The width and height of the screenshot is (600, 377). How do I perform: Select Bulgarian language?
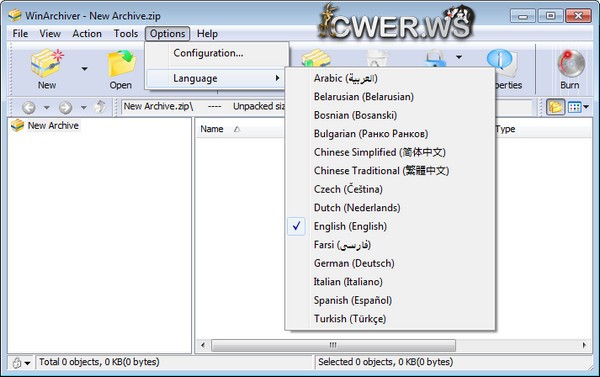390,134
